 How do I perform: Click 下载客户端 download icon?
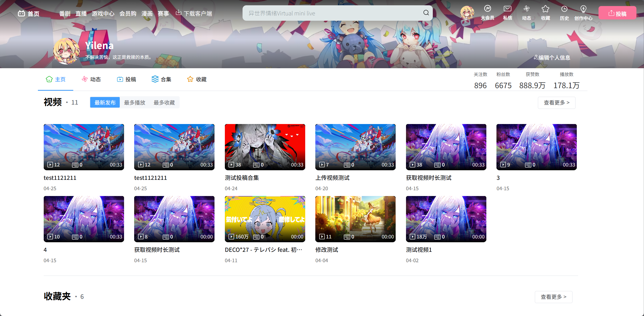coord(178,13)
